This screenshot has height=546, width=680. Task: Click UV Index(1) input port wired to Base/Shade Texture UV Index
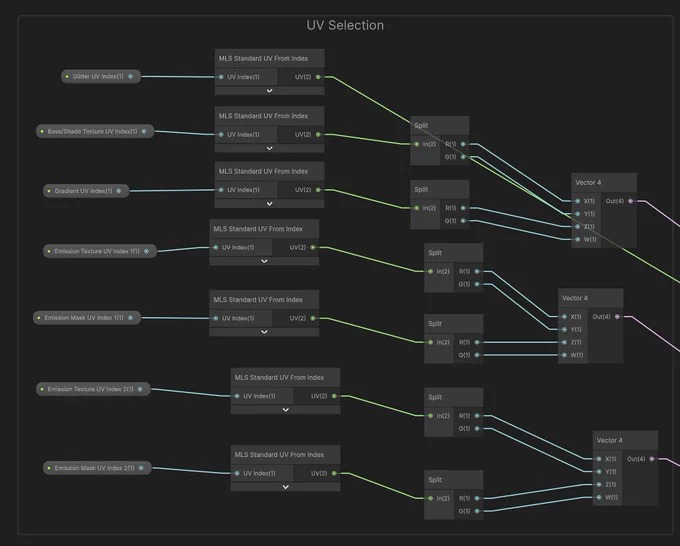(221, 134)
